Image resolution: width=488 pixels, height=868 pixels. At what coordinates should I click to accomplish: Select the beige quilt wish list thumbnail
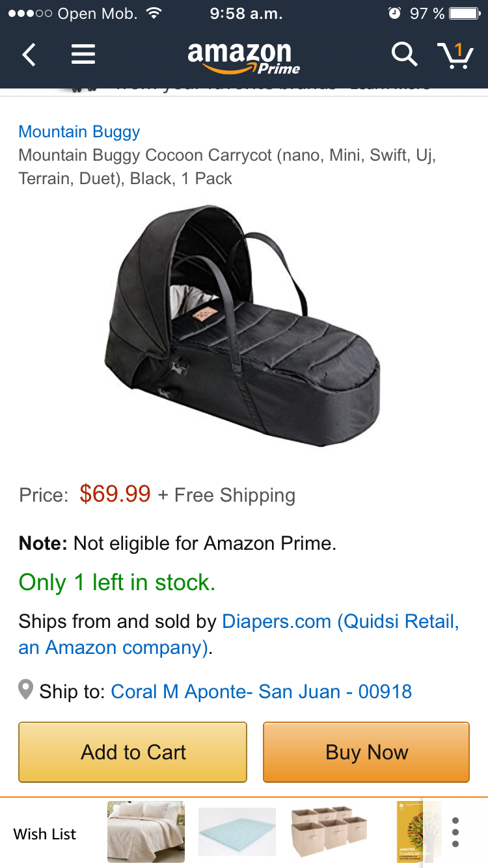[146, 832]
